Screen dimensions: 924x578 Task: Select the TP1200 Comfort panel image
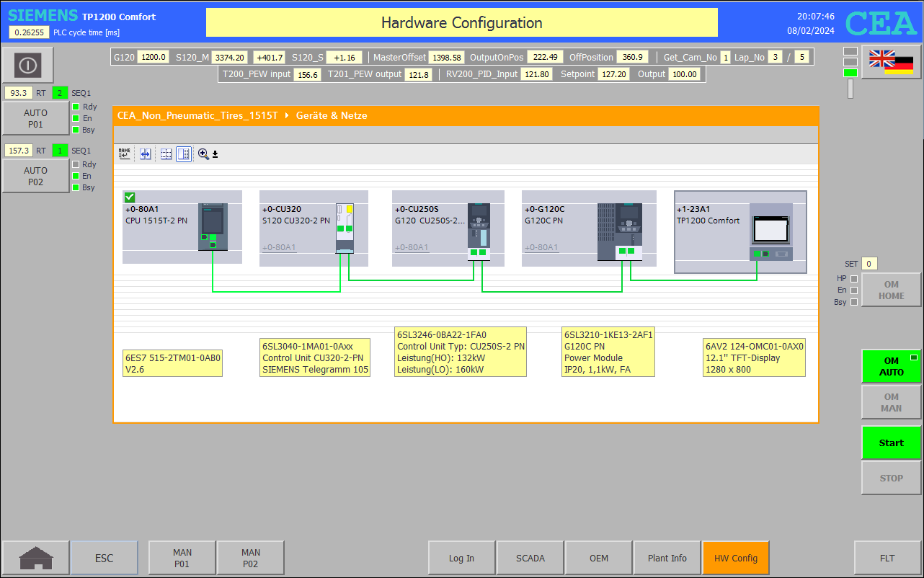770,231
